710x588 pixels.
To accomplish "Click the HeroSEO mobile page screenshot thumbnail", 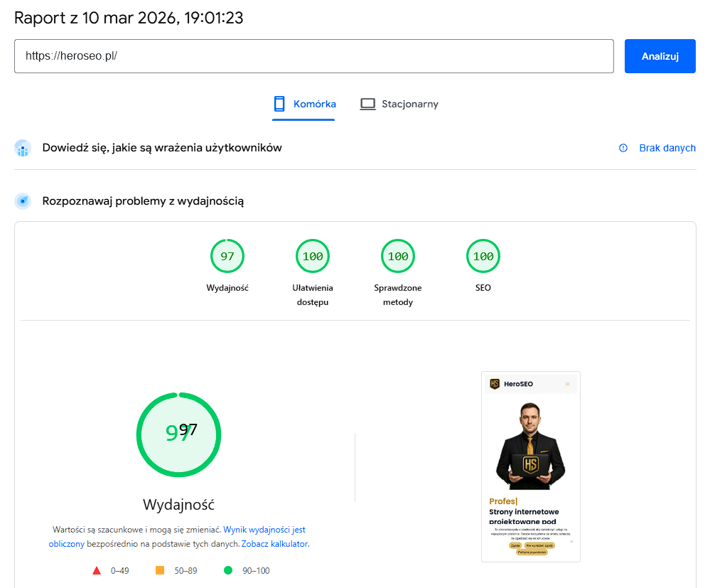I will click(x=531, y=466).
